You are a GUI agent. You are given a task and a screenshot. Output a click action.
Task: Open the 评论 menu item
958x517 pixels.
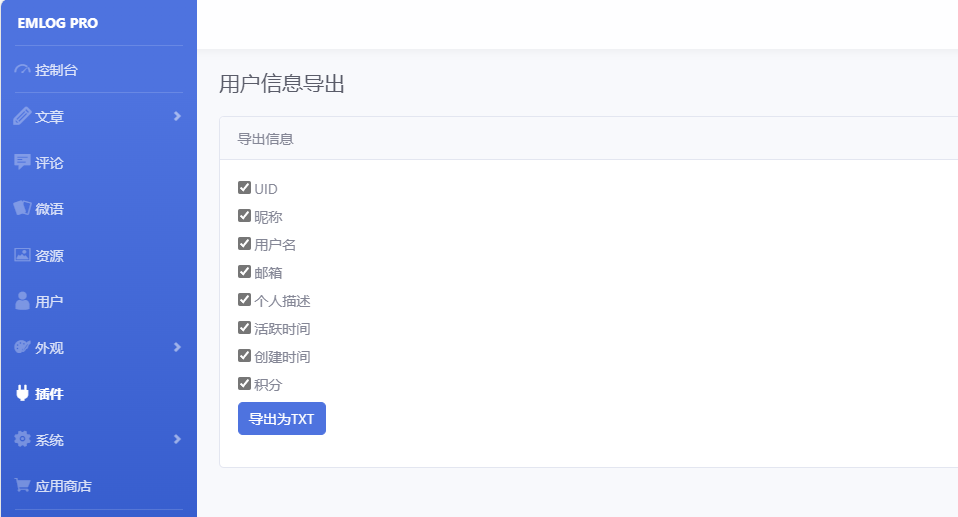49,163
